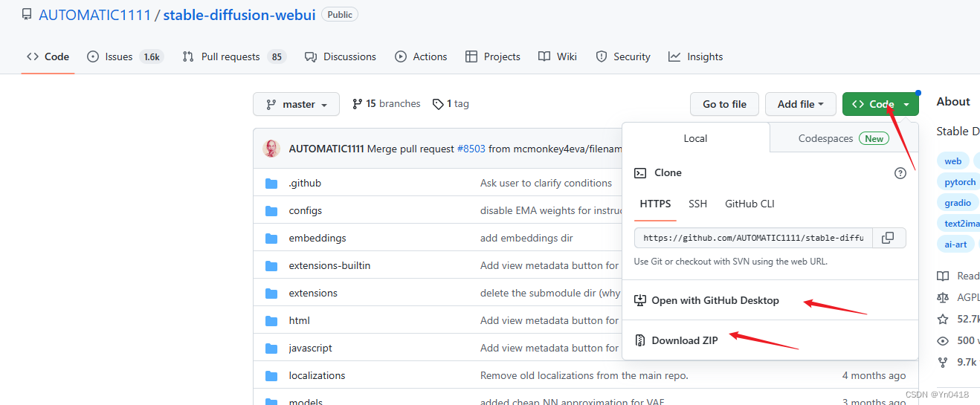Click folder icon next to extensions-builtin
Image resolution: width=980 pixels, height=405 pixels.
(271, 265)
